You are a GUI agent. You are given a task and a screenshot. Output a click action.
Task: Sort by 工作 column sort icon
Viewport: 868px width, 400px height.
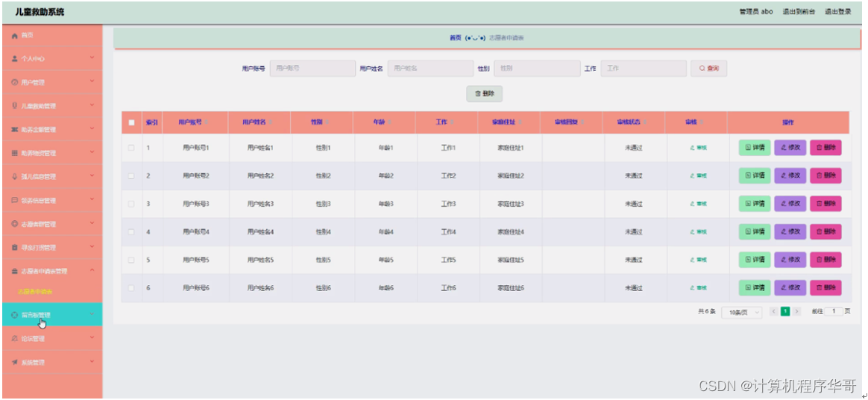click(452, 122)
